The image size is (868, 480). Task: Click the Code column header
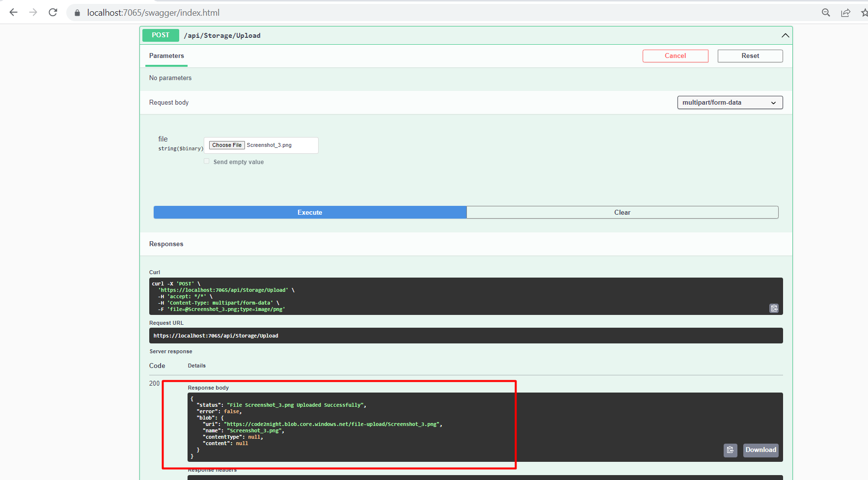[157, 366]
